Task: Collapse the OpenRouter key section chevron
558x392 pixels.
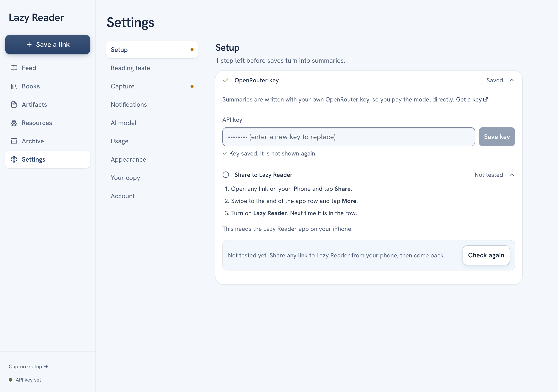Action: (x=512, y=80)
